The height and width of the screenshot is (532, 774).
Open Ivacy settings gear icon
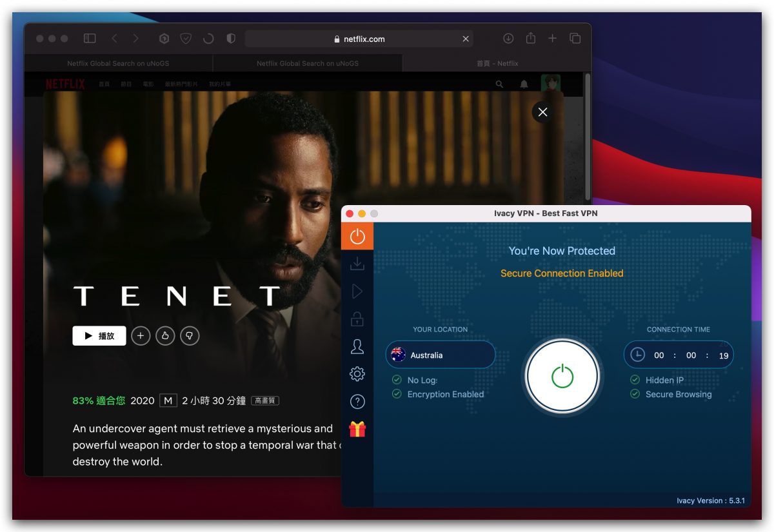pos(357,374)
